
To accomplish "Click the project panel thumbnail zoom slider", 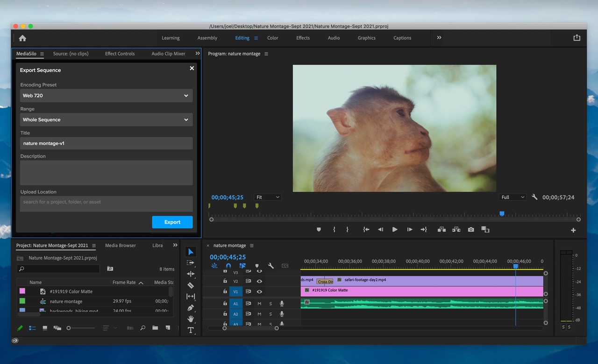I will pyautogui.click(x=81, y=328).
